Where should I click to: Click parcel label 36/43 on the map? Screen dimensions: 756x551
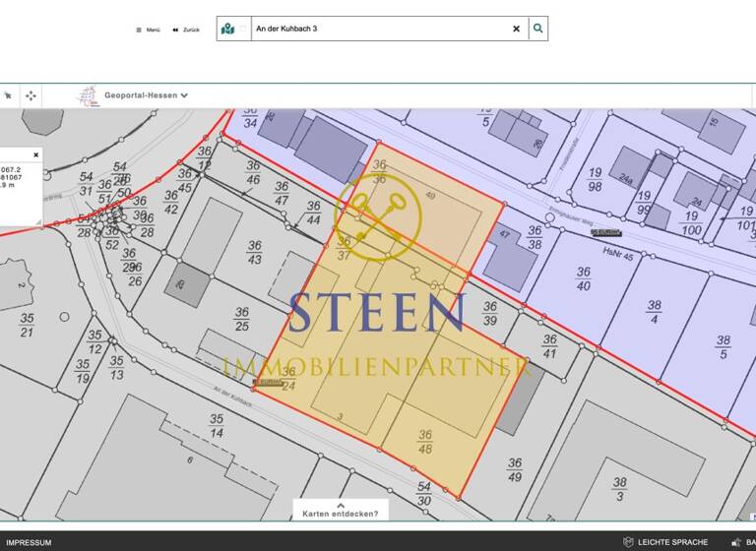point(254,253)
